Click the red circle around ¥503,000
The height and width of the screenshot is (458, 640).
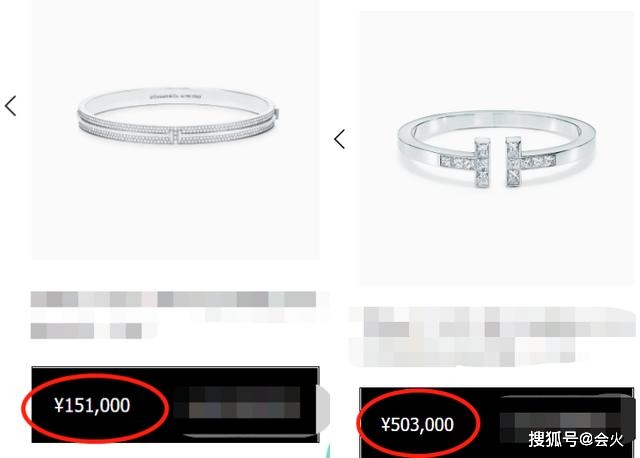click(418, 424)
